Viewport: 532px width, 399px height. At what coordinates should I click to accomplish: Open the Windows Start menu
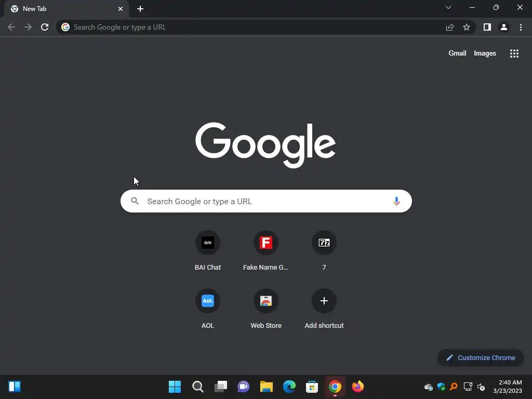click(x=175, y=387)
